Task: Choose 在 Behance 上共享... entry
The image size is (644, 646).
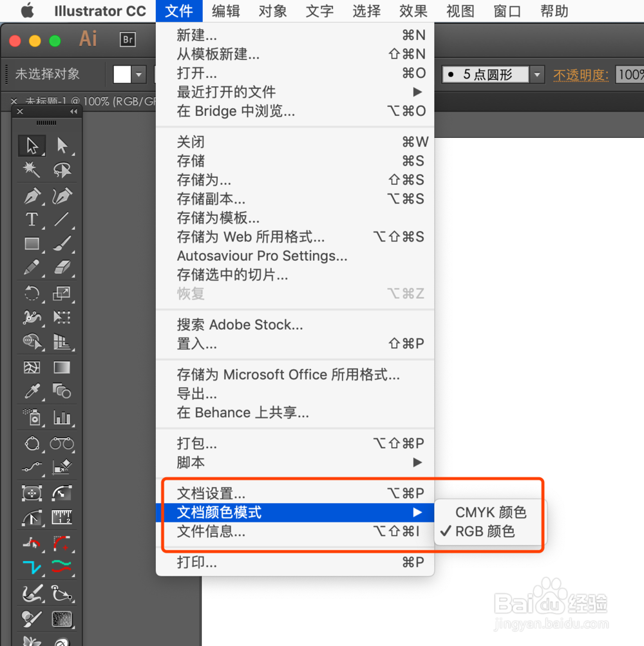Action: (x=295, y=412)
